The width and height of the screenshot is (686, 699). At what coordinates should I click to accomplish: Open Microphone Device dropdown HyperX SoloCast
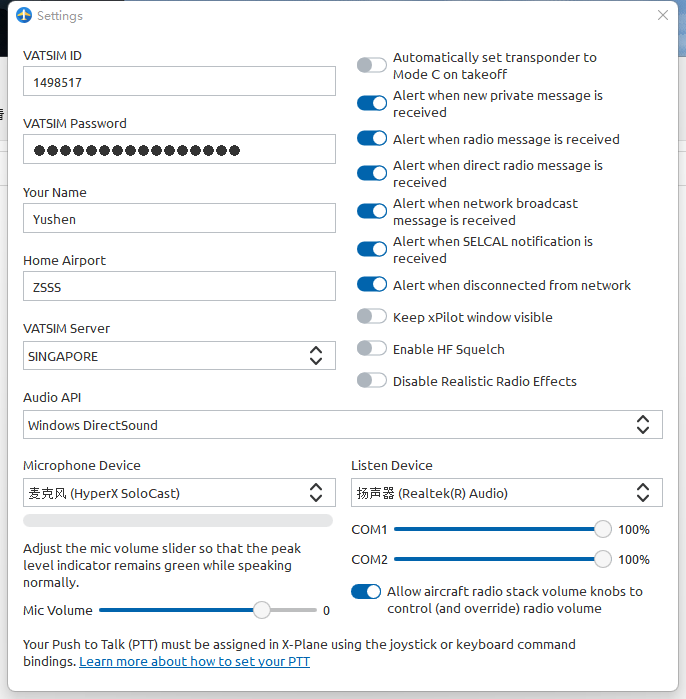(179, 493)
